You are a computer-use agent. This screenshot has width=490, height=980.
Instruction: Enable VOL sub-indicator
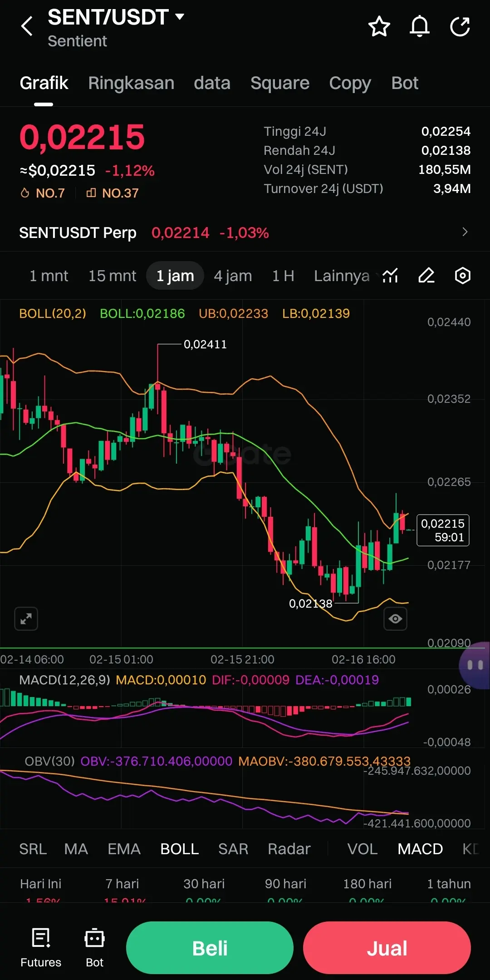point(363,849)
